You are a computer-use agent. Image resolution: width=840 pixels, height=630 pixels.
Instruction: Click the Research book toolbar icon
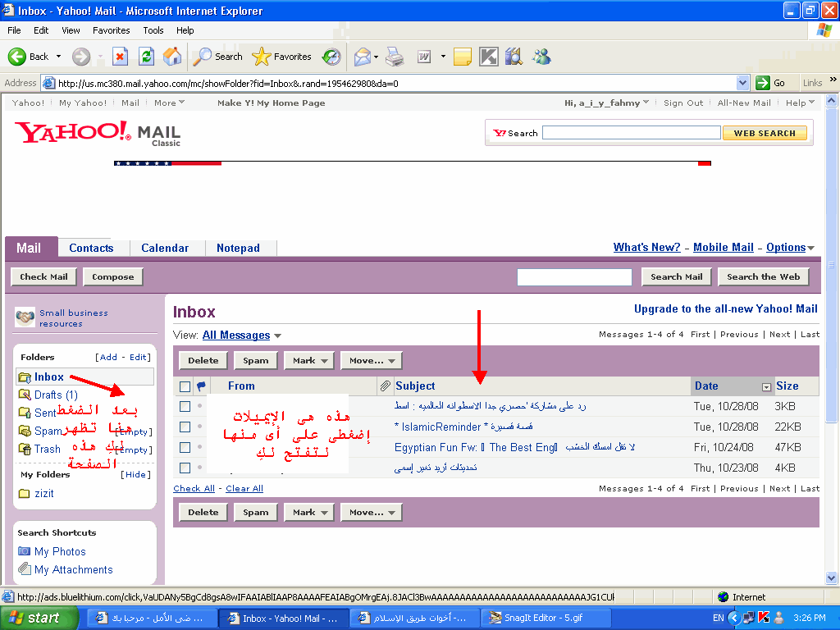click(514, 57)
